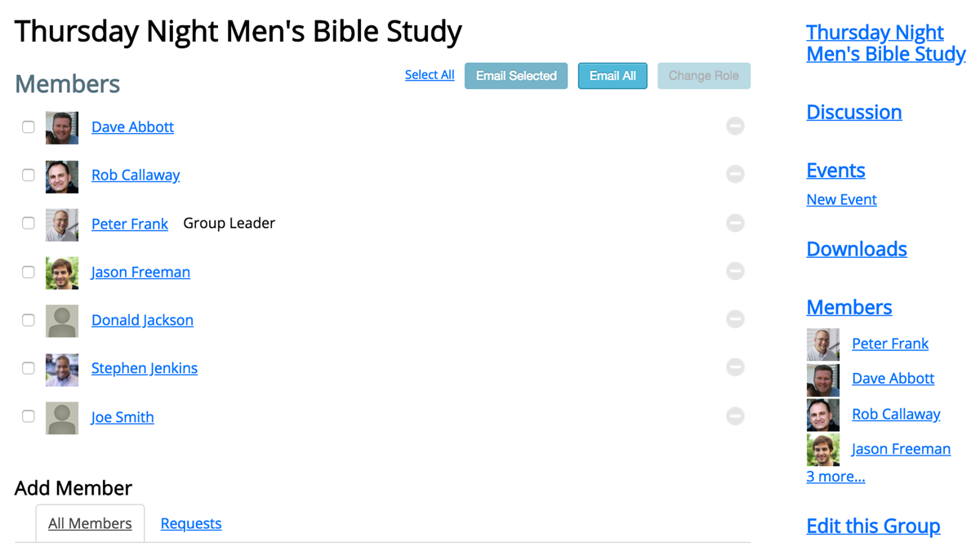Select Peter Frank's checkbox
980x560 pixels.
click(x=28, y=223)
